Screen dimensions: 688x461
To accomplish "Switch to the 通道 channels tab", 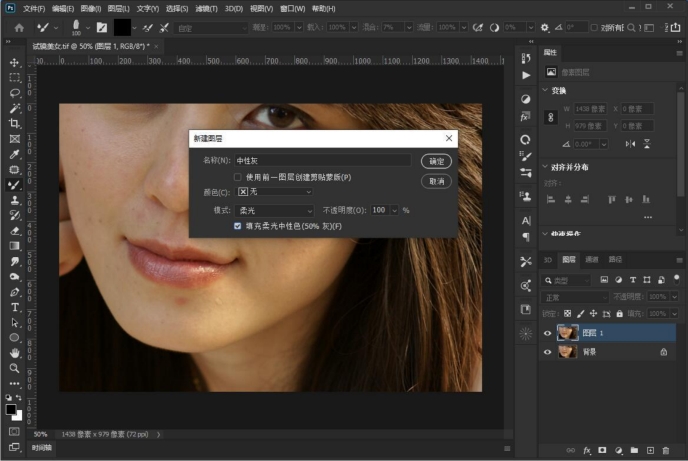I will tap(591, 260).
